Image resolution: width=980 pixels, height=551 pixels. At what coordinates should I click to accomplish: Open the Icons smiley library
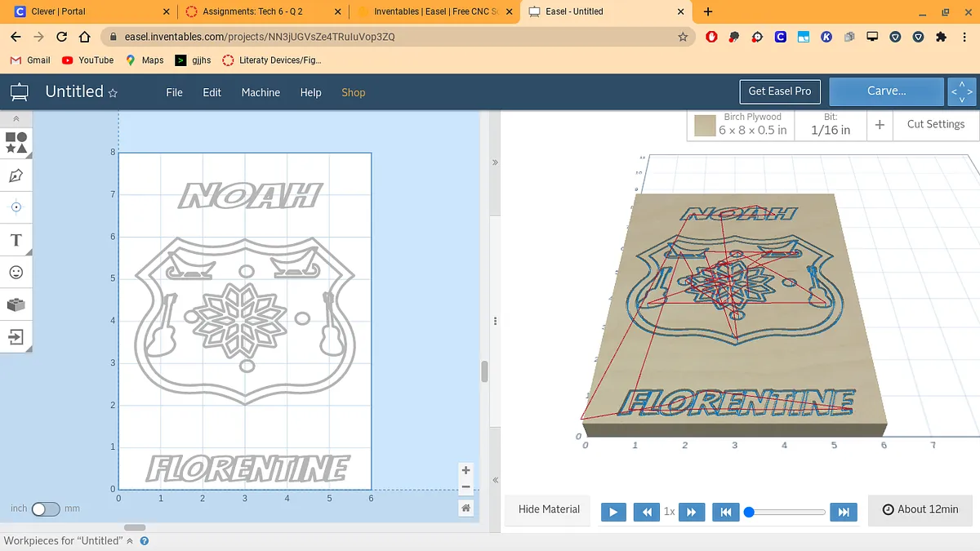16,272
